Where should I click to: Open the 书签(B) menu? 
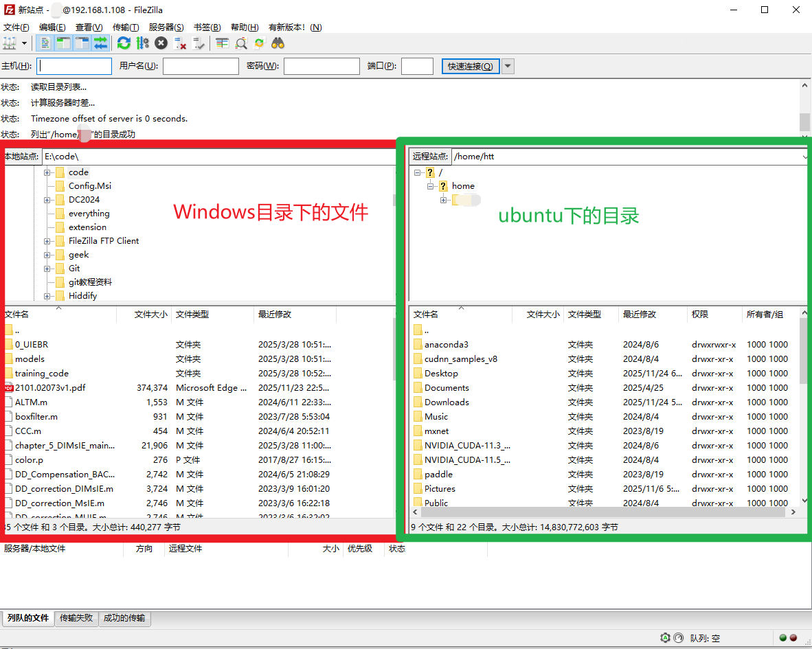[207, 27]
